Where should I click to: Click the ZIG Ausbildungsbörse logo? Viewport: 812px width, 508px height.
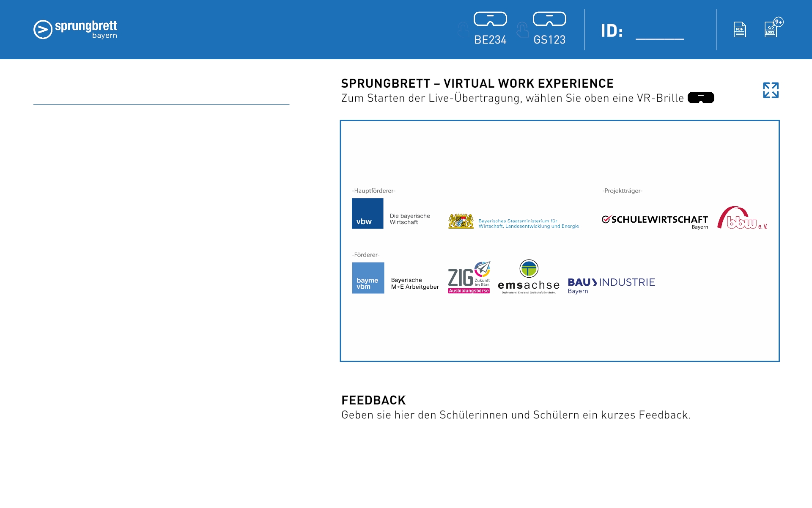(x=469, y=278)
